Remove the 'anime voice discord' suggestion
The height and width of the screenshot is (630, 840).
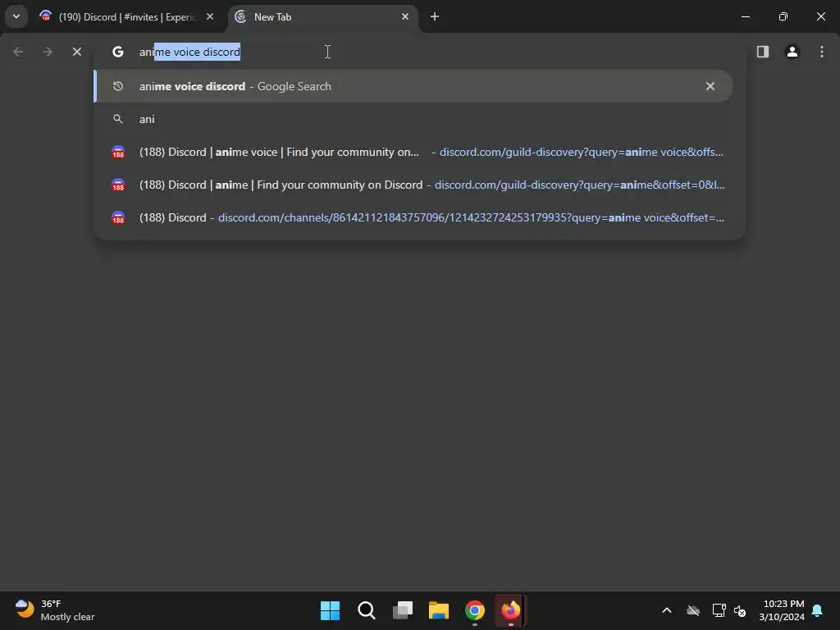pyautogui.click(x=710, y=86)
